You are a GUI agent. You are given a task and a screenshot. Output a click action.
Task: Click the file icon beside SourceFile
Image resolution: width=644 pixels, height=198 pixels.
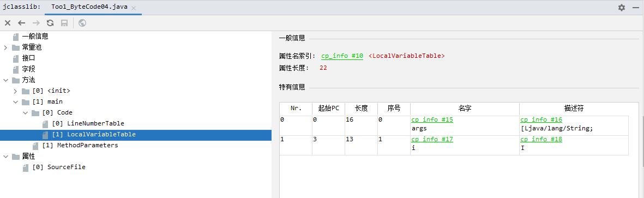[x=26, y=167]
